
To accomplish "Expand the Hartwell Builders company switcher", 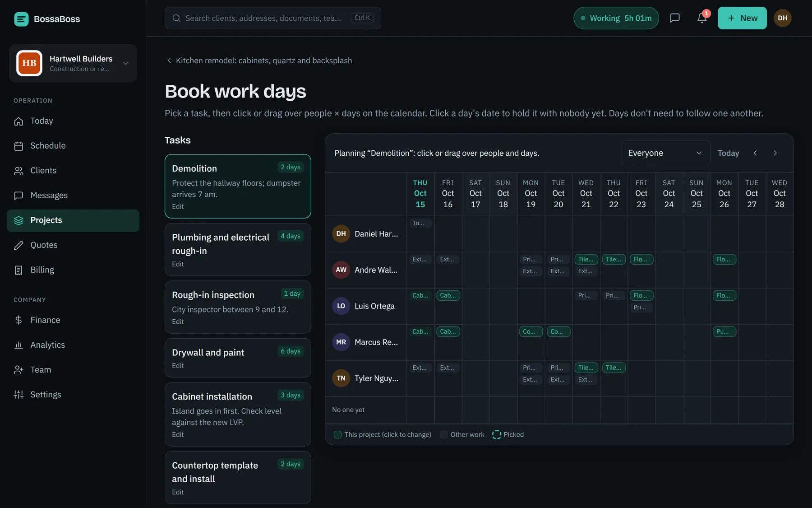I will 73,63.
